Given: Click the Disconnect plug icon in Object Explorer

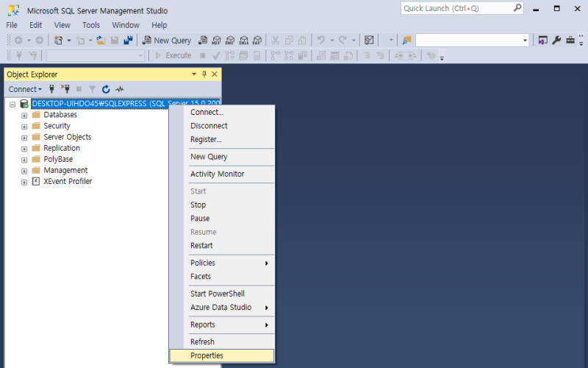Looking at the screenshot, I should [x=65, y=89].
